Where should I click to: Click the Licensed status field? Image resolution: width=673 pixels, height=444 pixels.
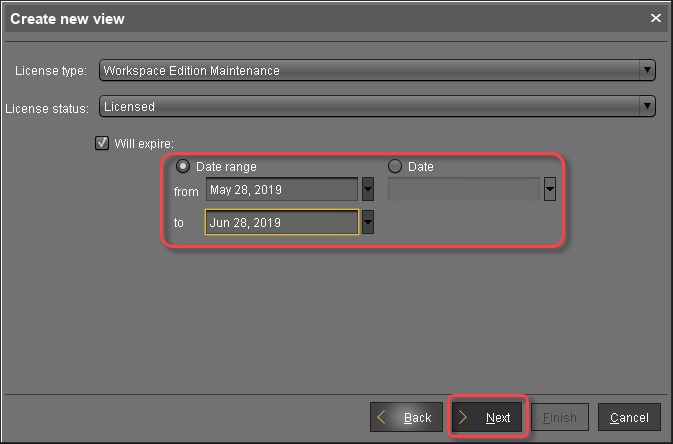(368, 107)
